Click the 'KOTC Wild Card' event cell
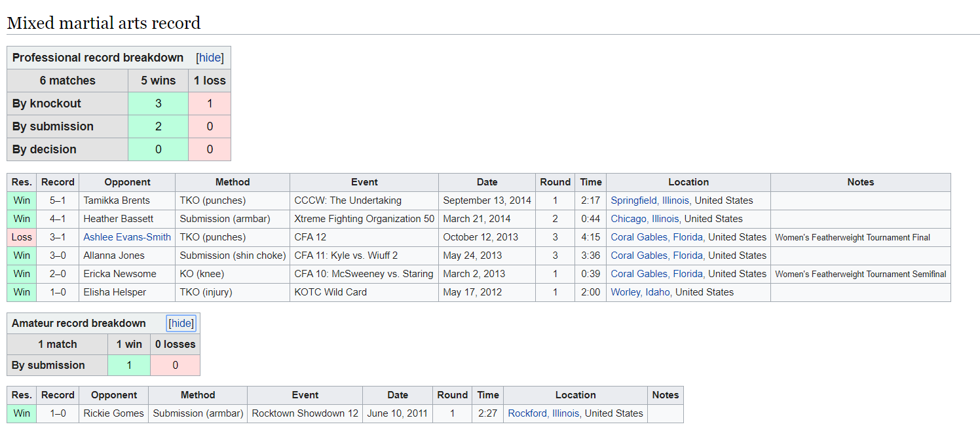 pos(364,292)
